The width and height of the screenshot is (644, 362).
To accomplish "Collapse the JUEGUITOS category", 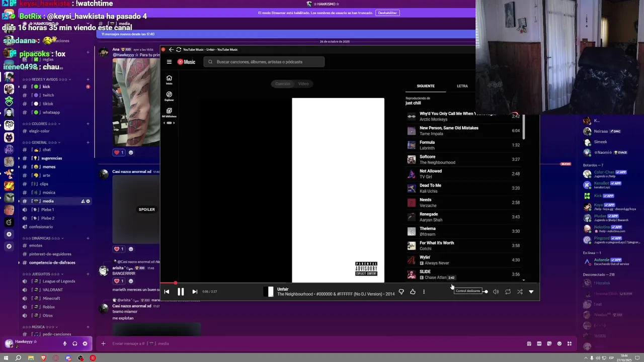I will tap(43, 274).
